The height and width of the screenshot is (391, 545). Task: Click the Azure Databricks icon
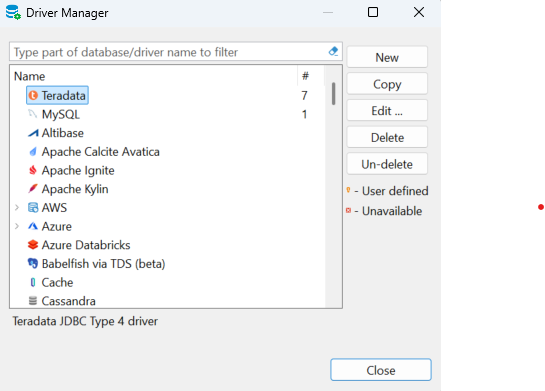pos(33,245)
